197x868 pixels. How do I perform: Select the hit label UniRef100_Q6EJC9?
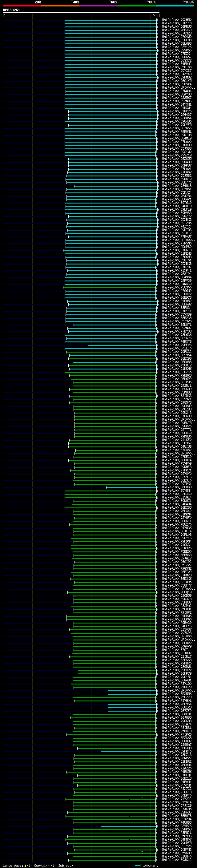(x=177, y=30)
